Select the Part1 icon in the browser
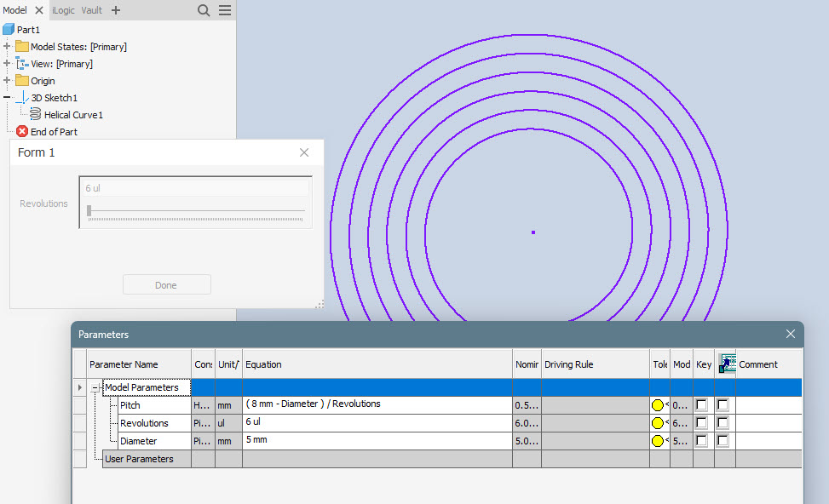Screen dimensions: 829x504 coord(10,29)
